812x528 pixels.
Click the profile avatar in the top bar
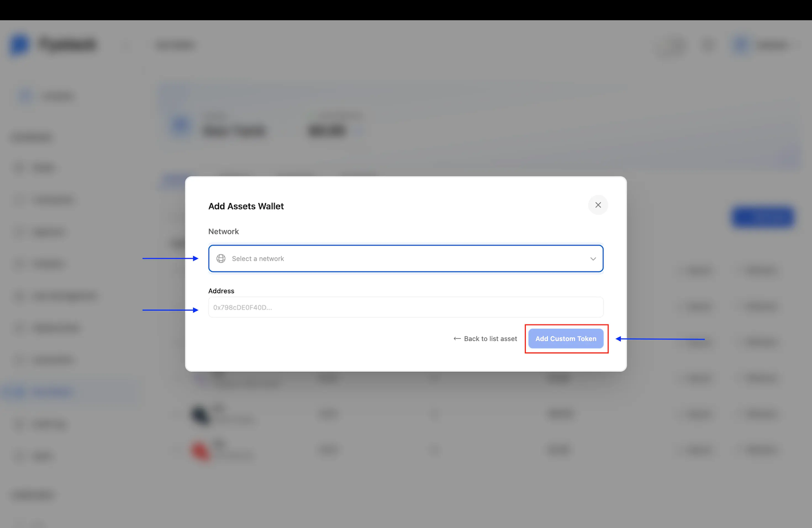(740, 45)
